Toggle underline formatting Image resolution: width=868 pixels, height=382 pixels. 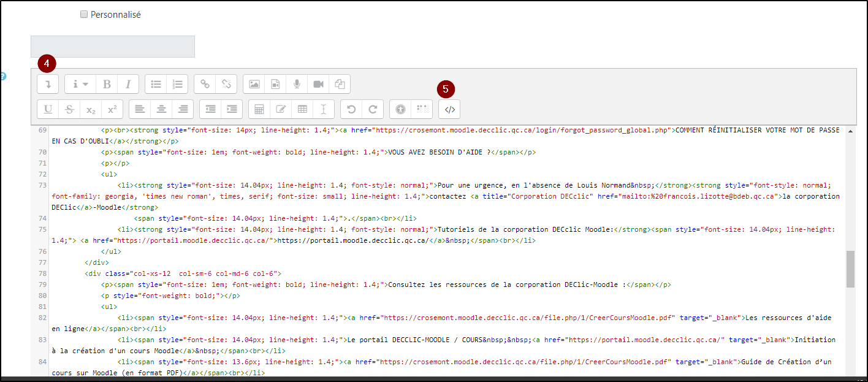(48, 109)
